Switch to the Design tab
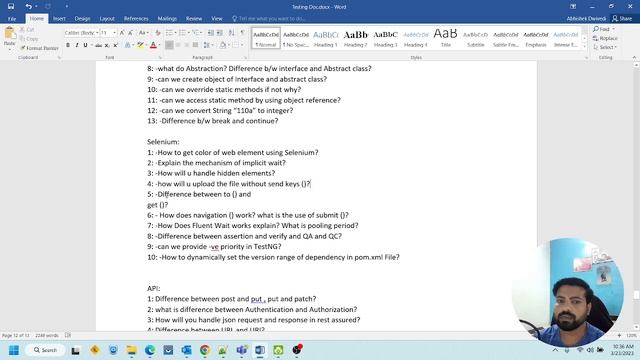Viewport: 640px width, 360px height. pos(82,19)
